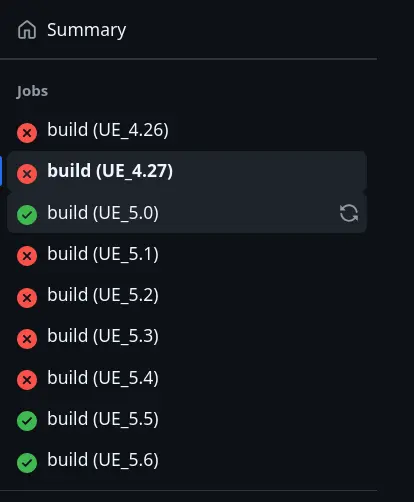
Task: Open the build (UE_4.26) job
Action: (108, 130)
